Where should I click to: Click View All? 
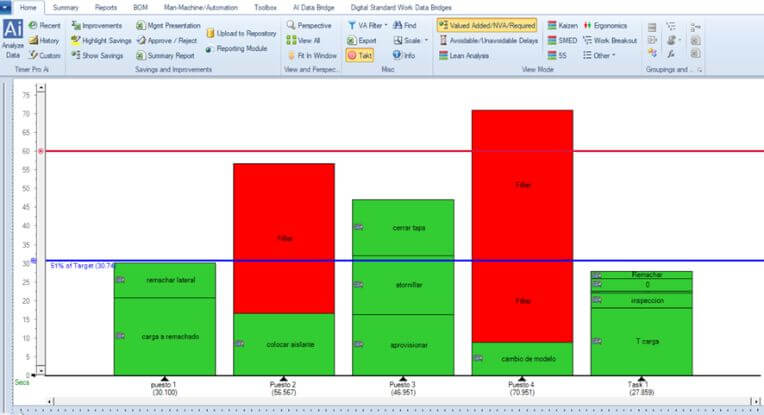coord(303,40)
